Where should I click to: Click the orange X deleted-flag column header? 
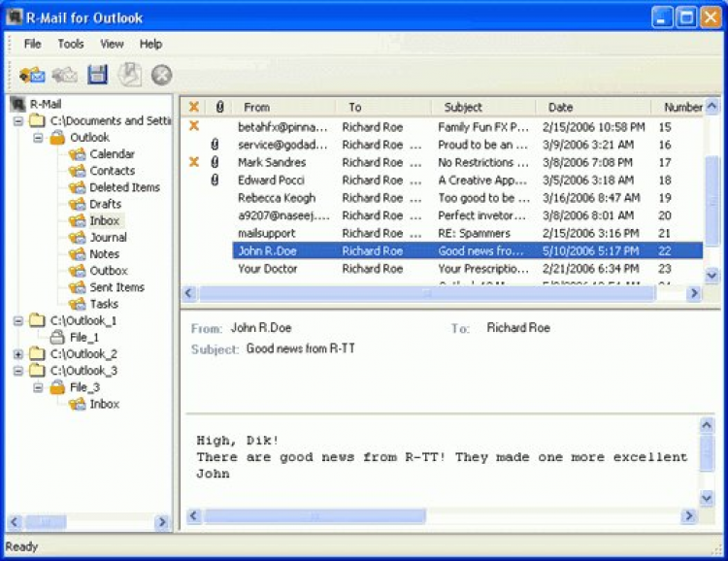pyautogui.click(x=193, y=107)
